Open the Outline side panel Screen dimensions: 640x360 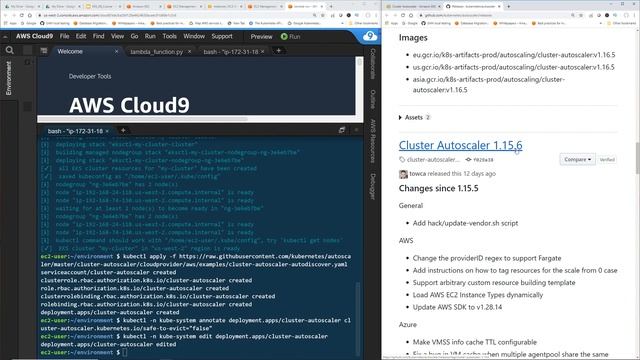373,99
